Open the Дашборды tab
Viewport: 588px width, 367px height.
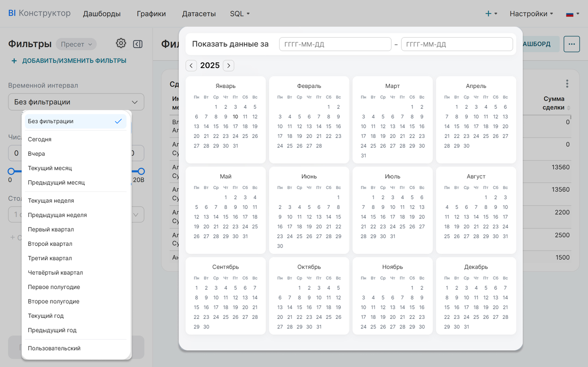(102, 14)
